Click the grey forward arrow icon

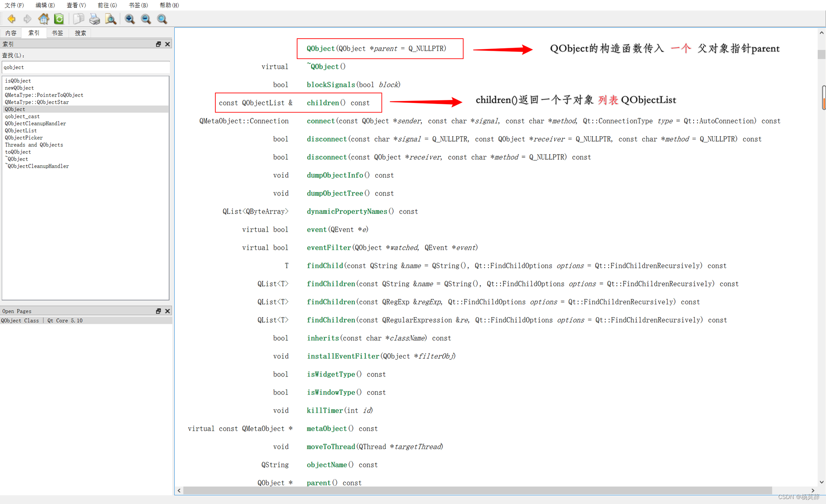tap(27, 19)
